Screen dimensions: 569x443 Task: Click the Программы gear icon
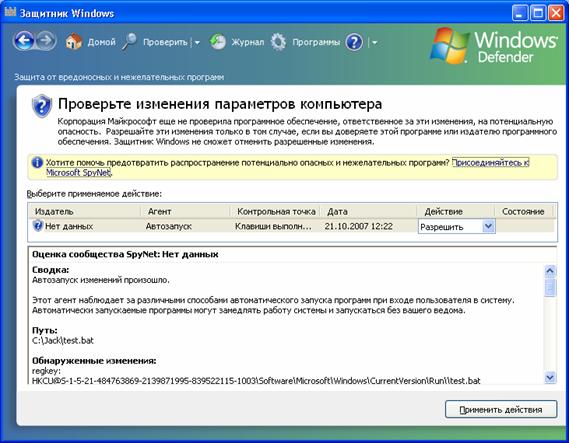pyautogui.click(x=278, y=42)
